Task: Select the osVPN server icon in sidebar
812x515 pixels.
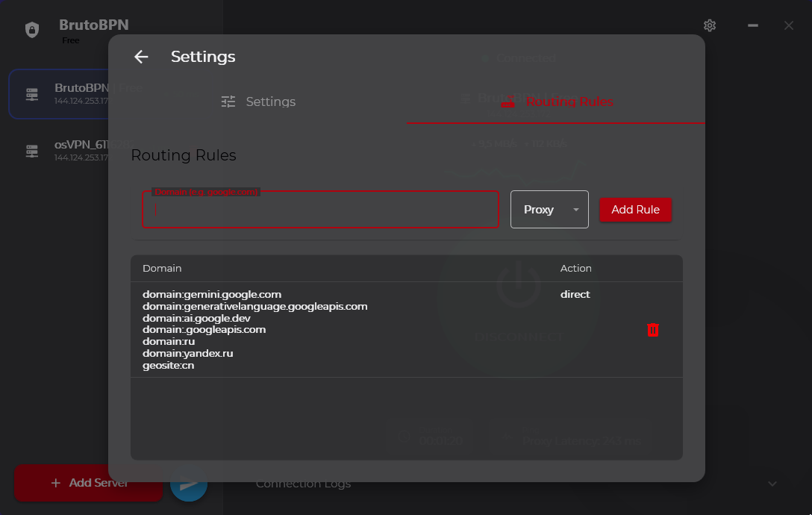Action: pos(32,151)
